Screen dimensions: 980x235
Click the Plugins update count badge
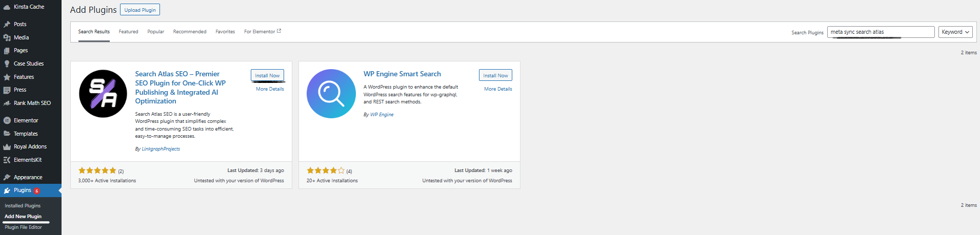pos(37,191)
